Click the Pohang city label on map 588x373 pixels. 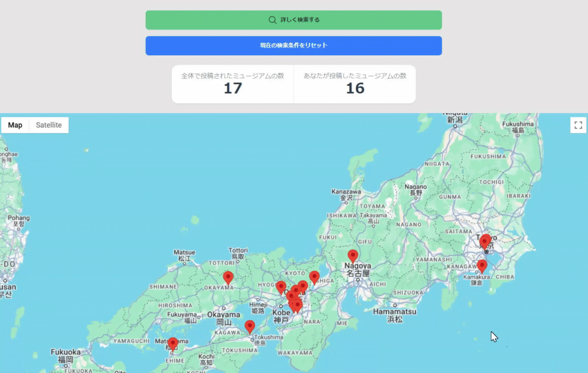click(x=18, y=221)
